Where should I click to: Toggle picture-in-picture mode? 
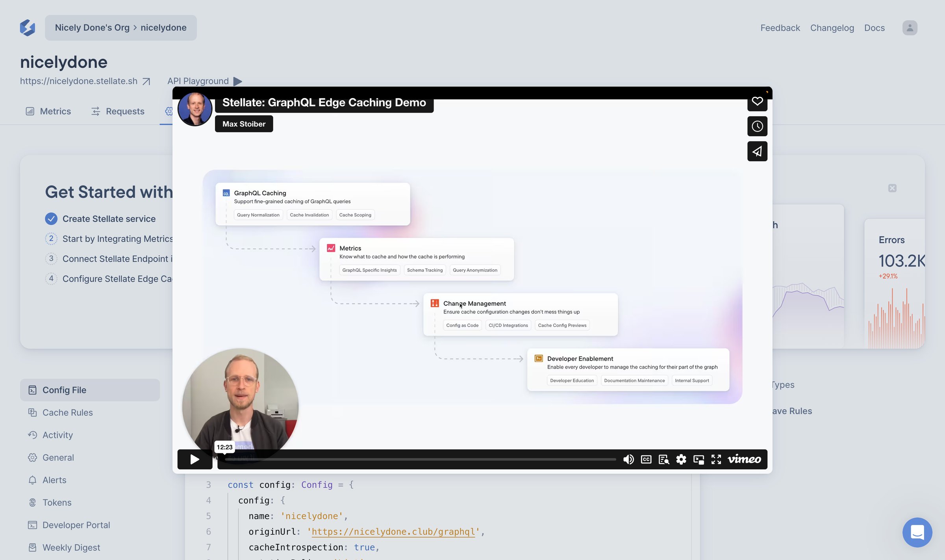coord(699,459)
